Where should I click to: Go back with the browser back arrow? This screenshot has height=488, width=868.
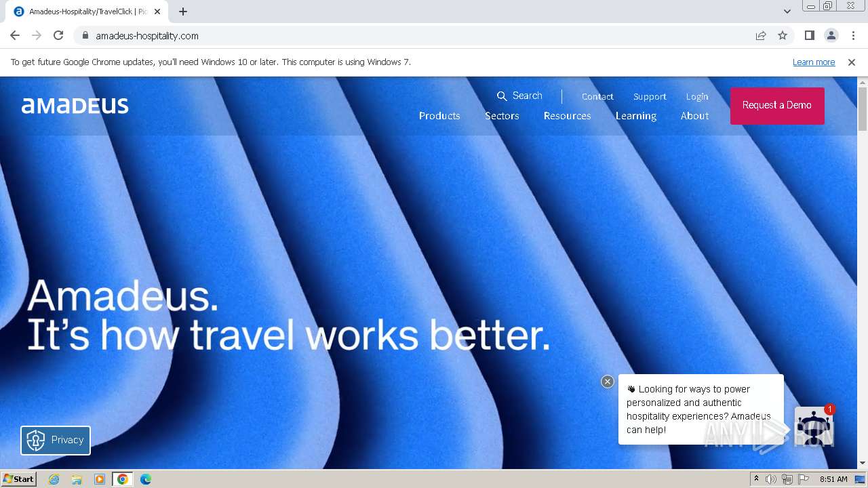pyautogui.click(x=15, y=35)
